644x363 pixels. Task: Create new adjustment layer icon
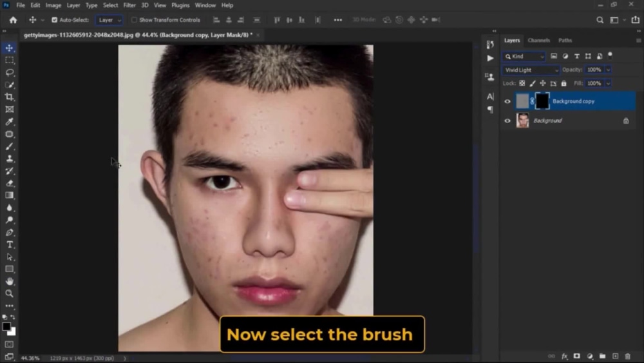[590, 356]
